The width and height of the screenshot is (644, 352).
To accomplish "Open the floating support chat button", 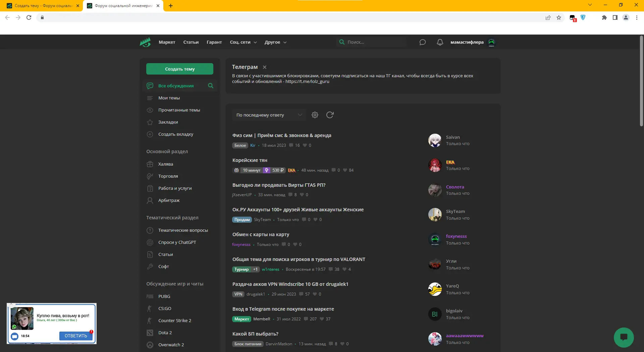I will tap(624, 337).
